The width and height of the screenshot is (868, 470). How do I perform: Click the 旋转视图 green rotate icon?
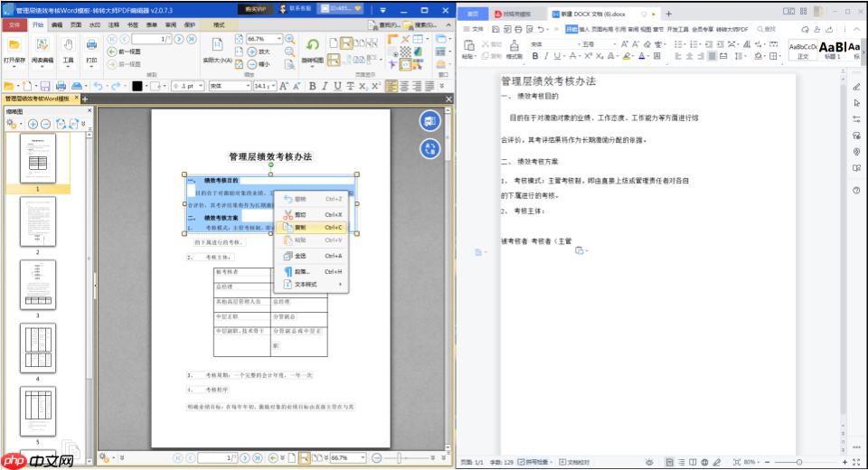click(x=313, y=45)
